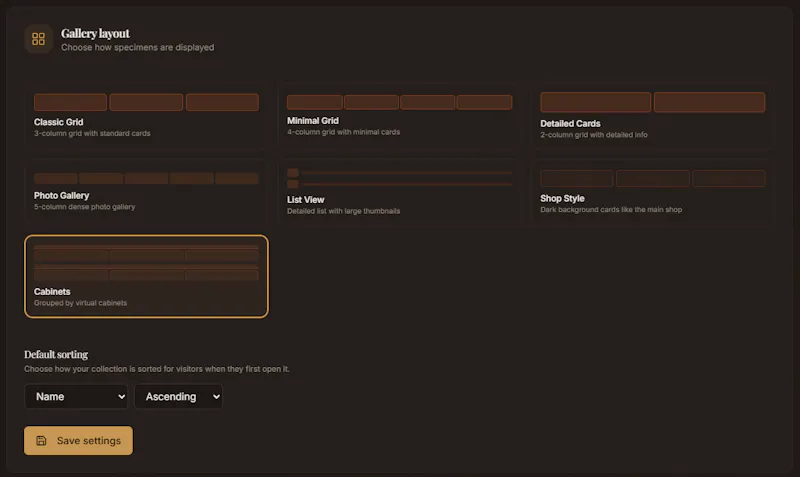Image resolution: width=800 pixels, height=477 pixels.
Task: Click '4-column grid with minimal cards' description
Action: pos(343,132)
